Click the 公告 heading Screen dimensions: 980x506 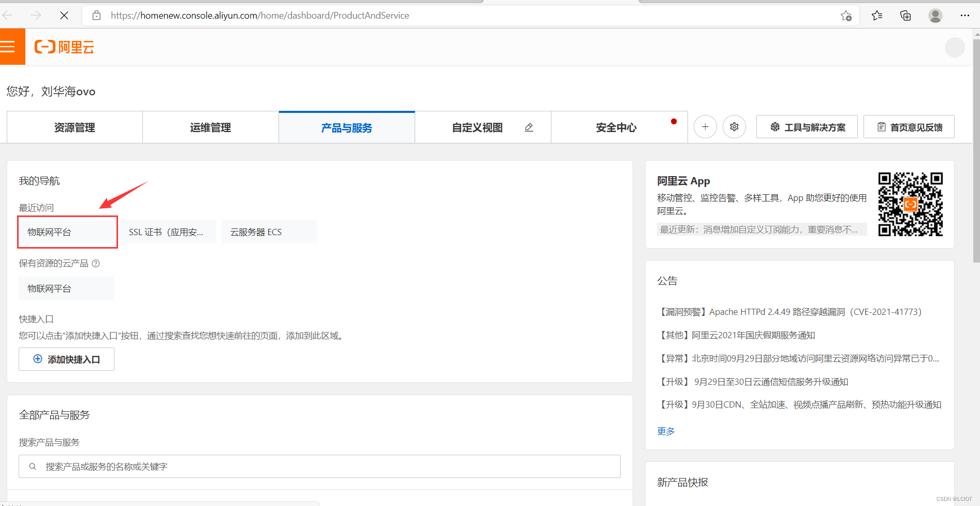tap(667, 281)
